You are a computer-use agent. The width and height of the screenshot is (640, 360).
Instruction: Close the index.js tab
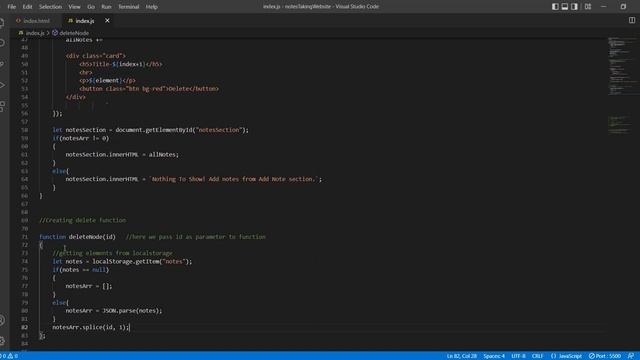(x=107, y=20)
